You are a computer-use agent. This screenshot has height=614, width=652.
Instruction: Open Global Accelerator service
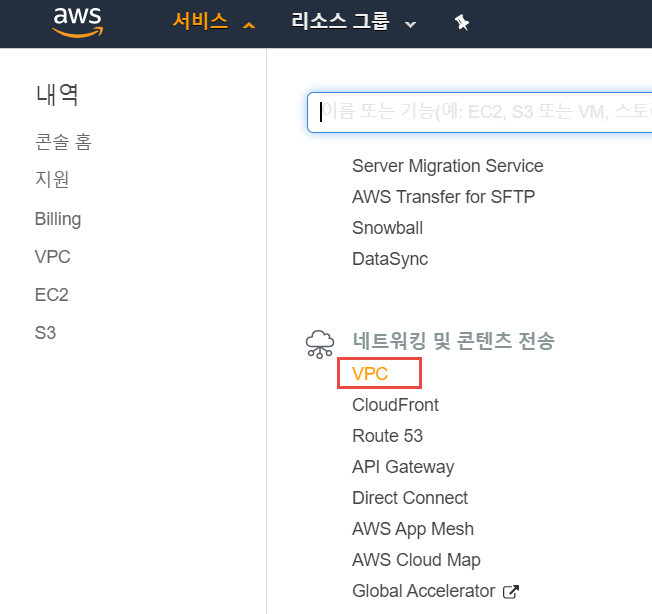point(423,591)
